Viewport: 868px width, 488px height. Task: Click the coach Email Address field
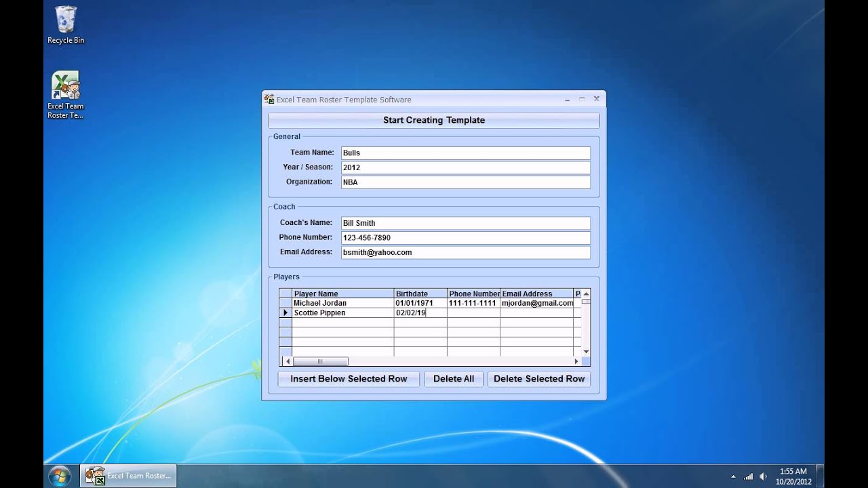[x=465, y=252]
